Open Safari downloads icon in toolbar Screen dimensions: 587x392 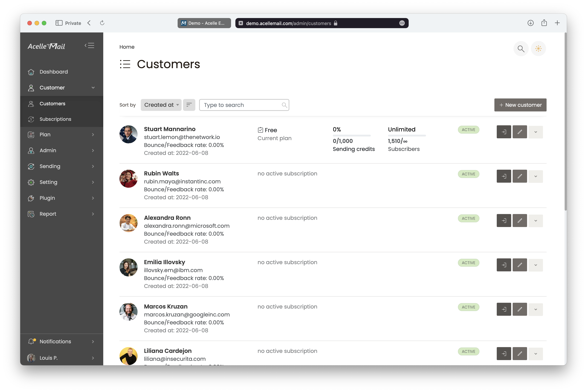531,23
